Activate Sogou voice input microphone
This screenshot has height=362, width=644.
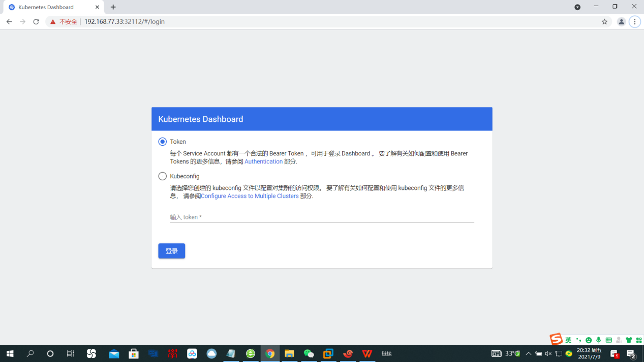tap(599, 340)
